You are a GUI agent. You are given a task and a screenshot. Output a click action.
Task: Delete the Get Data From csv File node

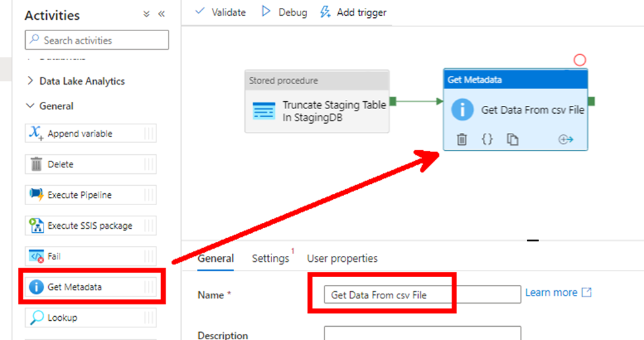462,140
